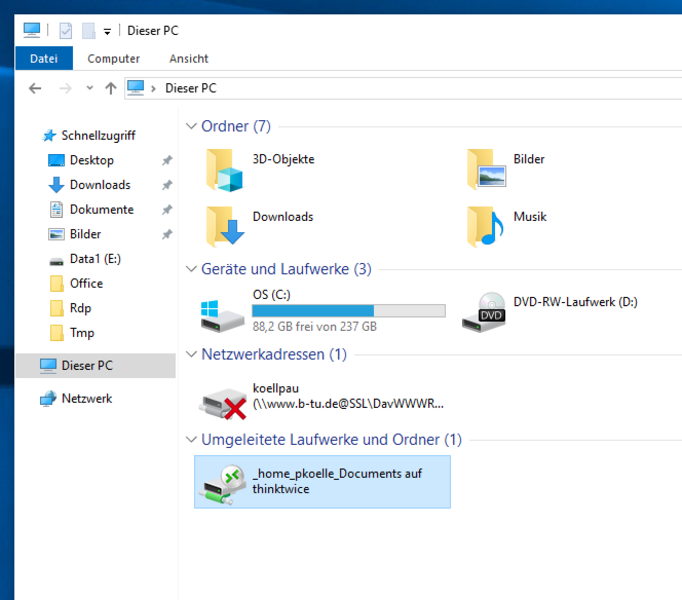Click the Downloads folder in main pane
682x600 pixels.
(225, 226)
